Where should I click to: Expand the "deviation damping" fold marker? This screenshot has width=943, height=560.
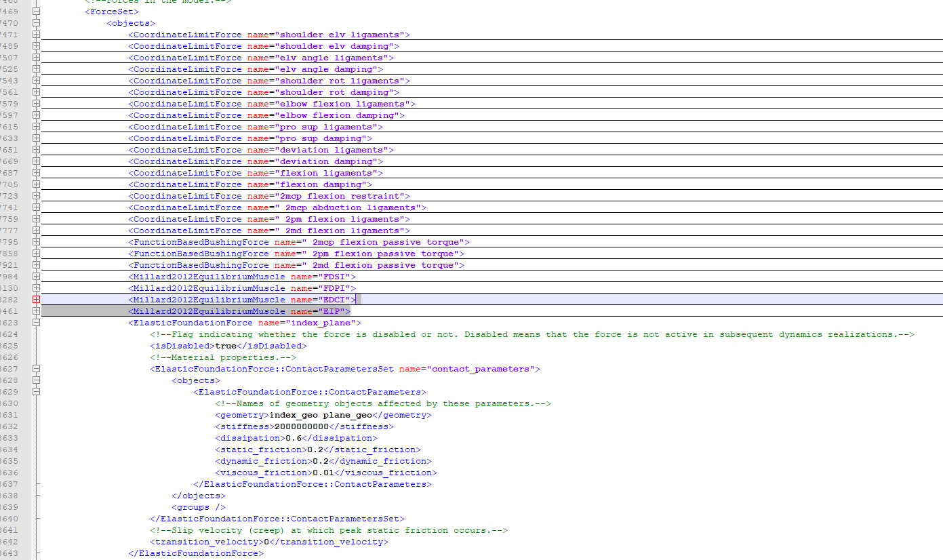coord(36,161)
